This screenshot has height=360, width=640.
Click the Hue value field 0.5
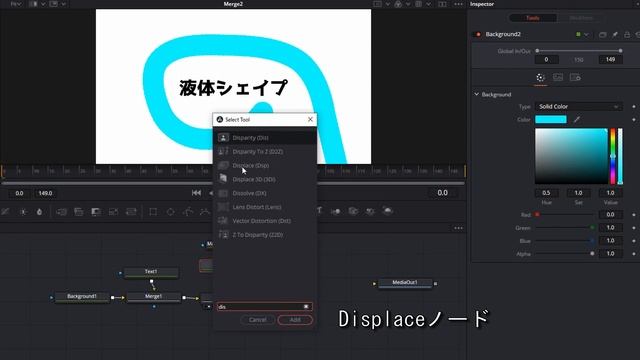[546, 193]
